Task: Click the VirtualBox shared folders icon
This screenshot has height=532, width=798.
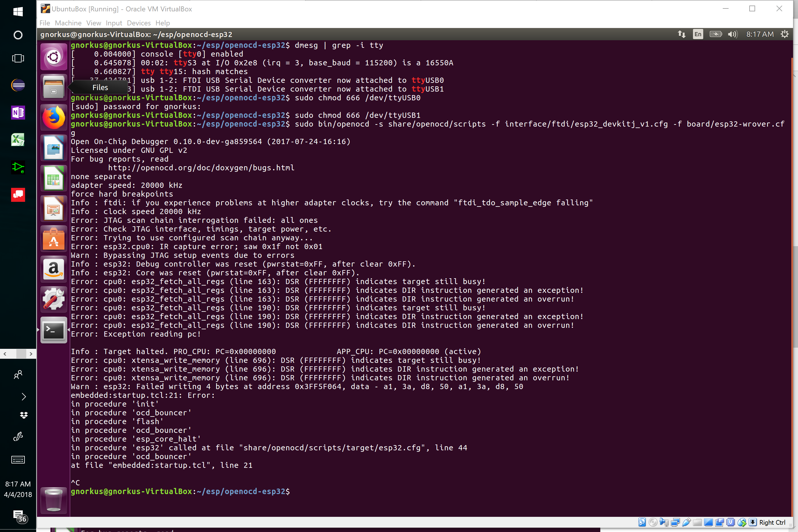Action: click(x=697, y=522)
